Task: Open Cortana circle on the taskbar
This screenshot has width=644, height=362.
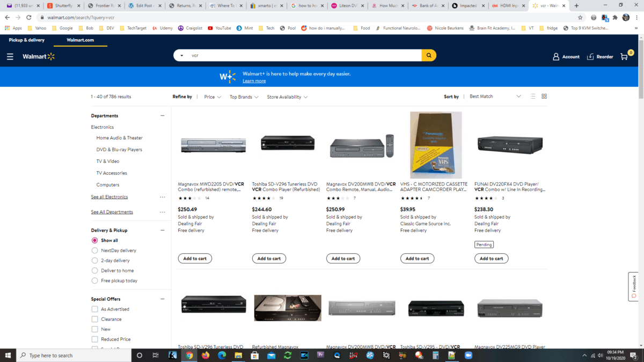Action: 140,355
